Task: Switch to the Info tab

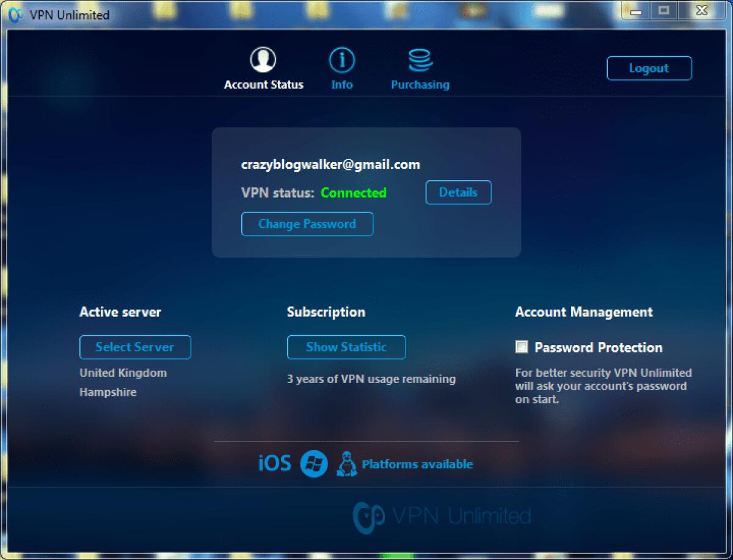Action: coord(341,67)
